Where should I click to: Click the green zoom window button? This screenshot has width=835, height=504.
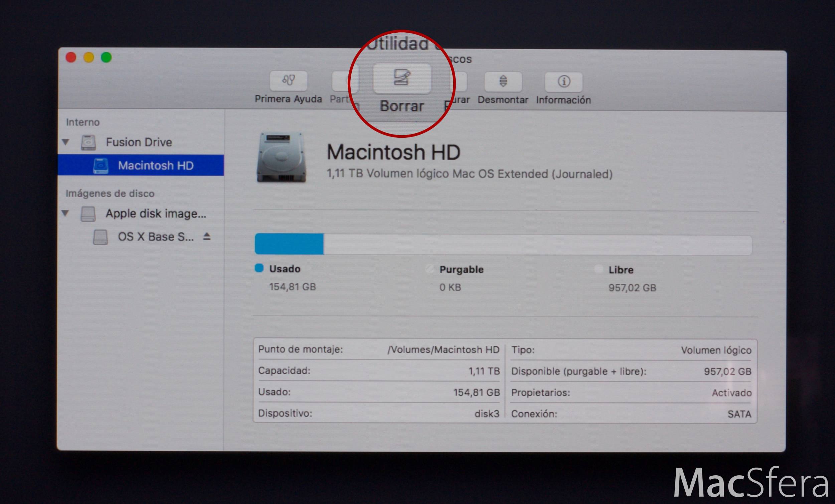(x=107, y=57)
